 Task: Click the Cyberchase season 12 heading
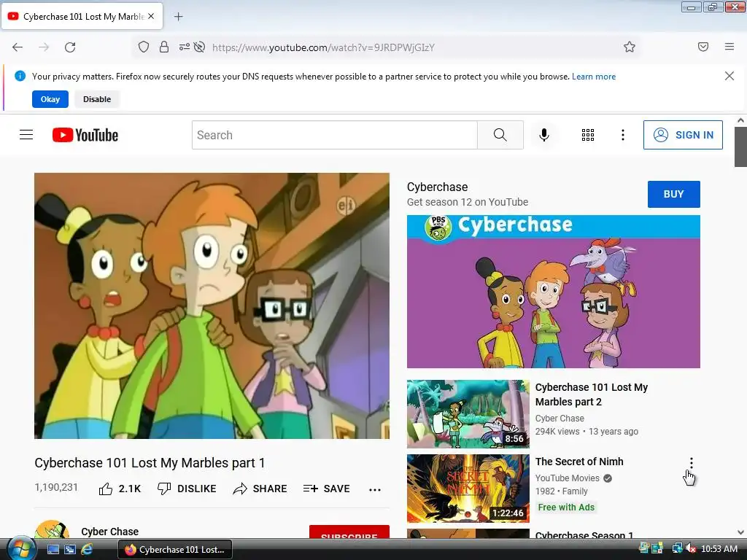437,187
